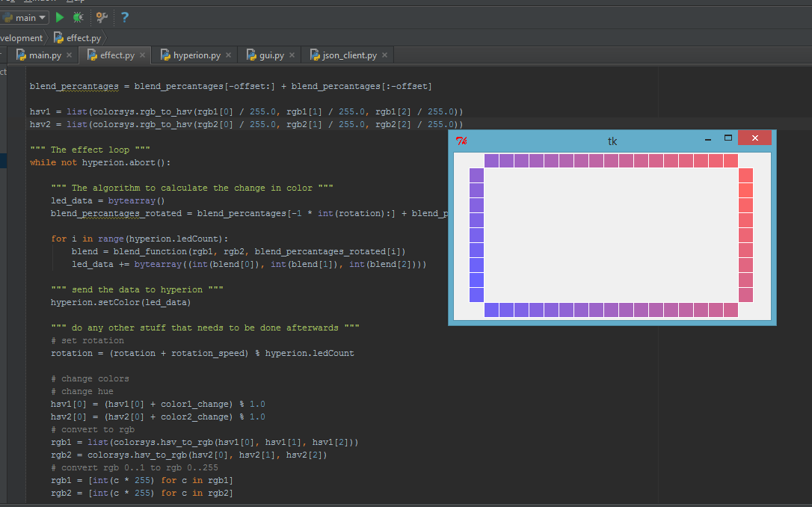Open the hyperion.py editor tab
Viewport: 812px width, 507px height.
pos(194,55)
